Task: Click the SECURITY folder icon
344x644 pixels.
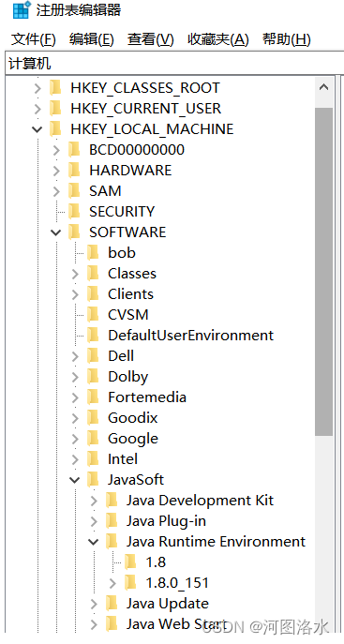Action: 74,212
